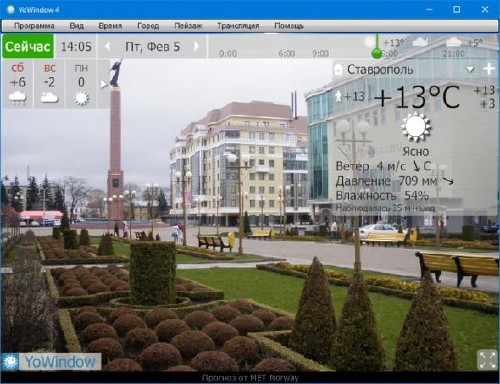Expand more forecast days arrow
Screen dimensions: 500x384
(x=104, y=84)
